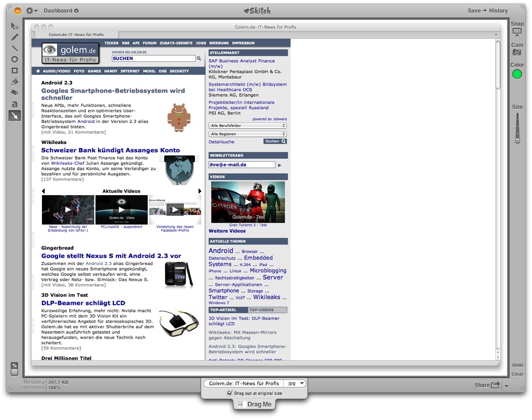Screen dimensions: 532x420
Task: Click the Snap screen capture icon
Action: point(517,32)
